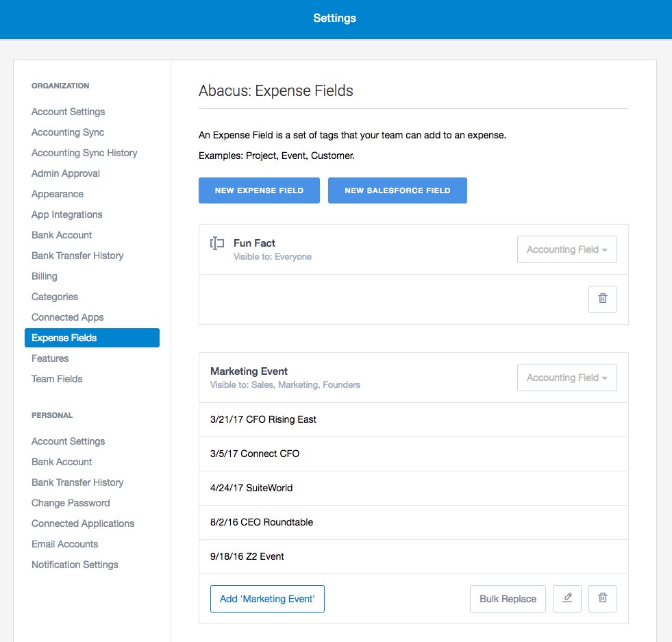672x642 pixels.
Task: Go to Accounting Sync settings
Action: (x=68, y=132)
